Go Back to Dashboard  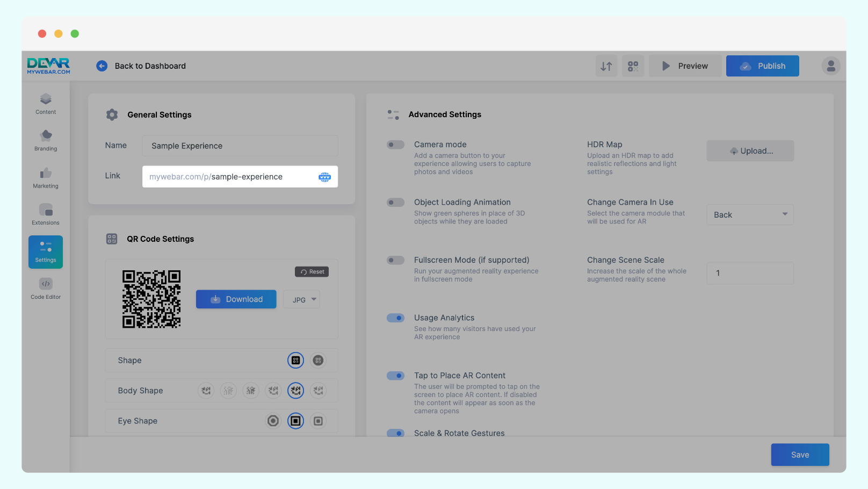tap(141, 66)
